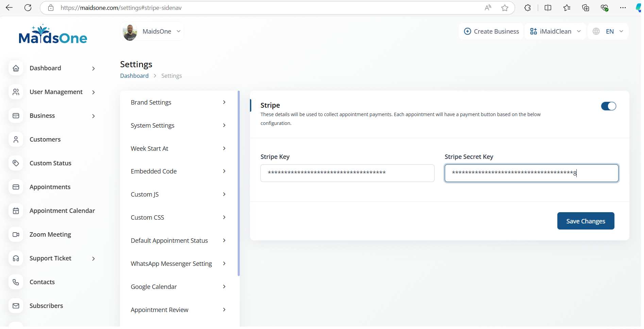Follow the Dashboard breadcrumb link

point(134,76)
